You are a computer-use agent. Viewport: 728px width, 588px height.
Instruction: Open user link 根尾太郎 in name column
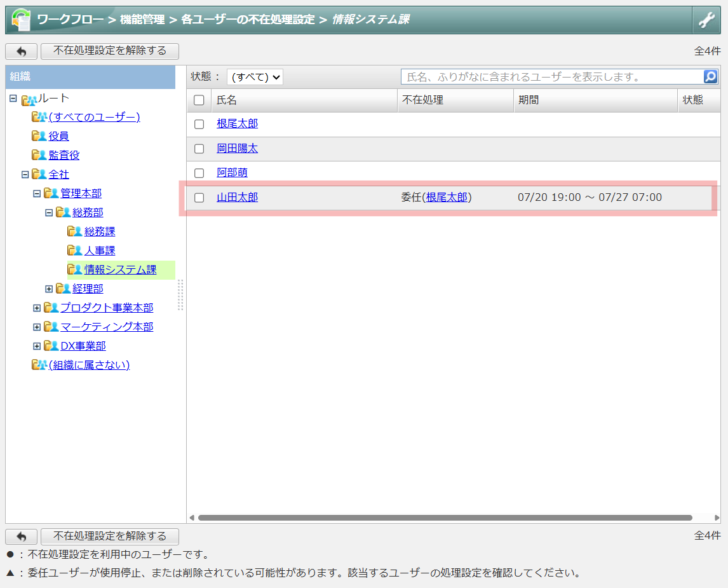pos(237,123)
